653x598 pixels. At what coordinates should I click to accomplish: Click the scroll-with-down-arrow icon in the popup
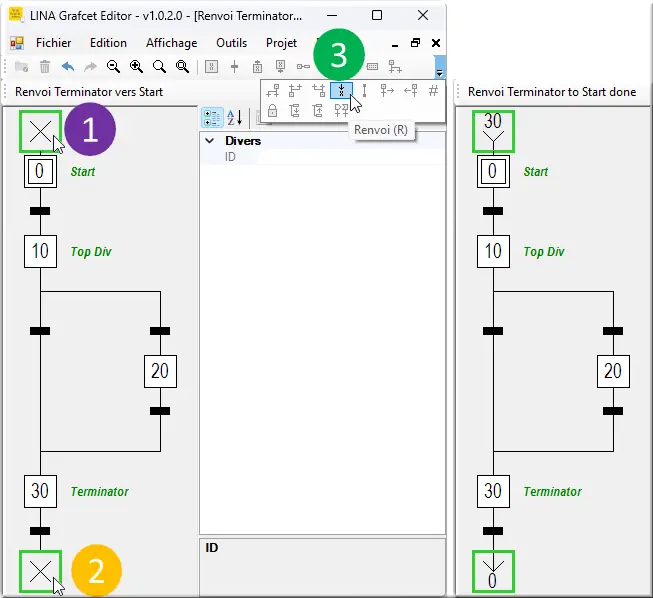295,111
